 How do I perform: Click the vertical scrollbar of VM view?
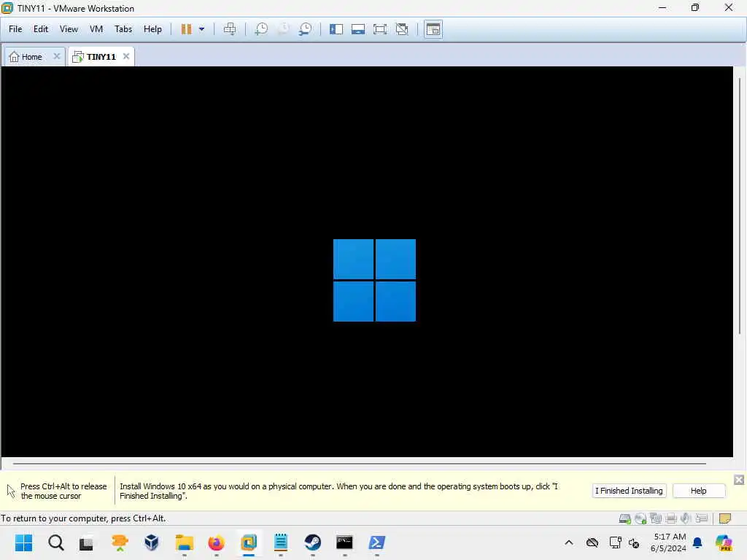click(740, 205)
